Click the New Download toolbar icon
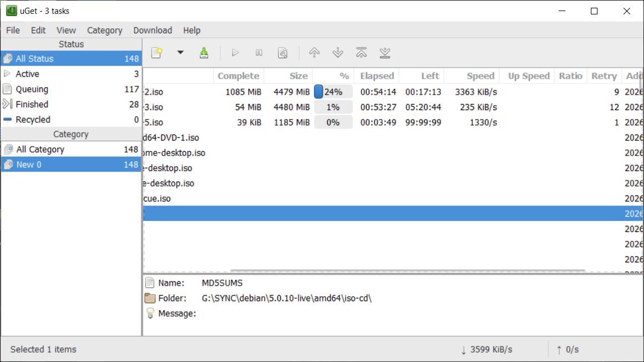Screen dimensions: 644x362 click(x=157, y=53)
